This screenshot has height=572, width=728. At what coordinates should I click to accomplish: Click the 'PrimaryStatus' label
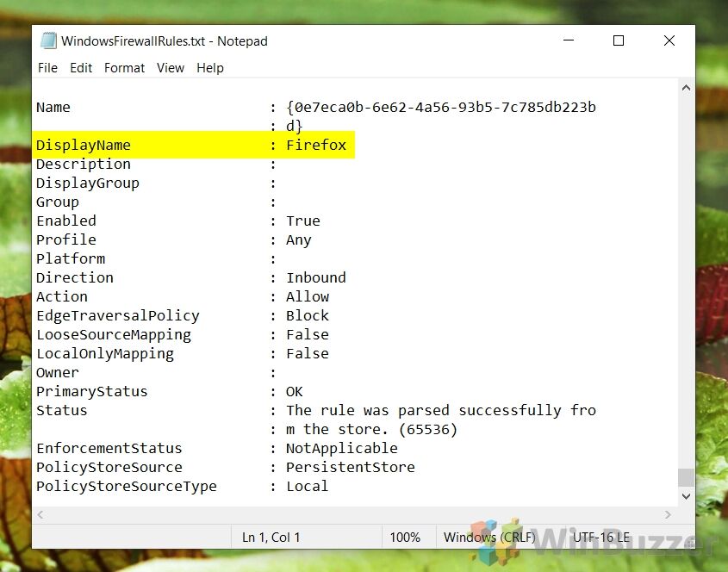pyautogui.click(x=92, y=391)
